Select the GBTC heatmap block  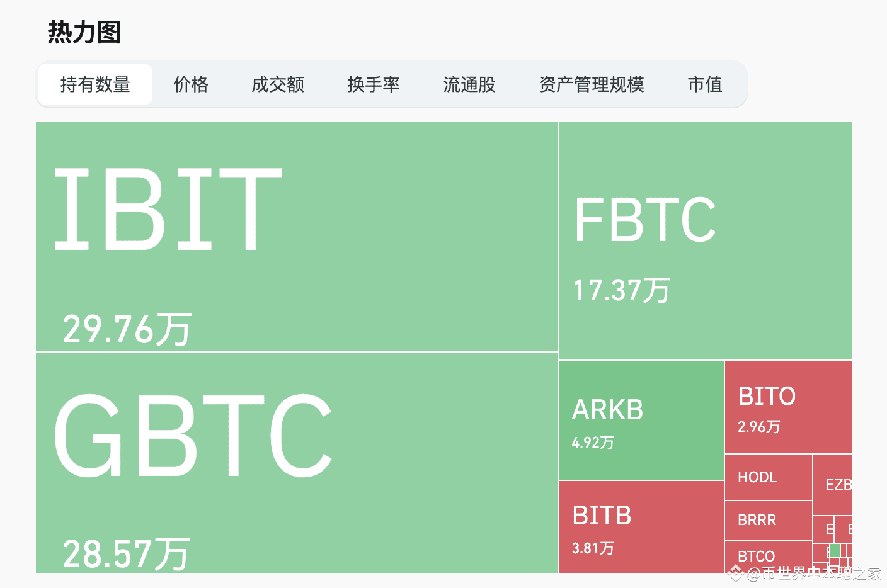point(297,463)
